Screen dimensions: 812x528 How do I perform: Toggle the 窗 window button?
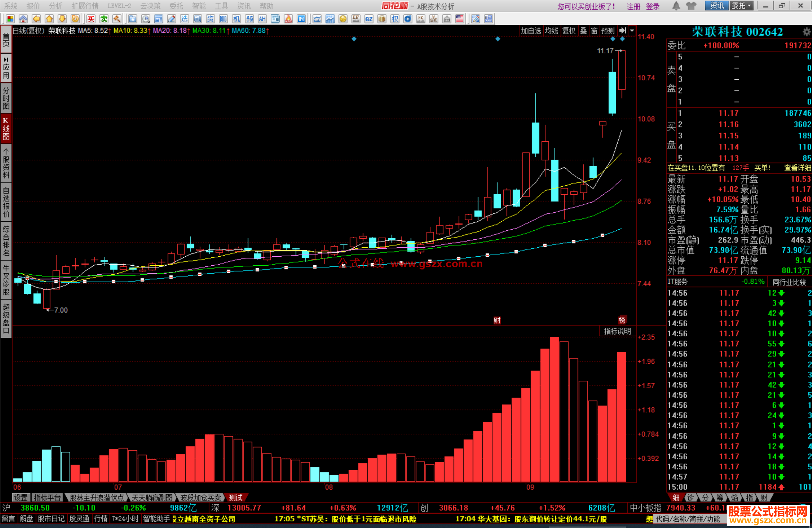click(594, 31)
